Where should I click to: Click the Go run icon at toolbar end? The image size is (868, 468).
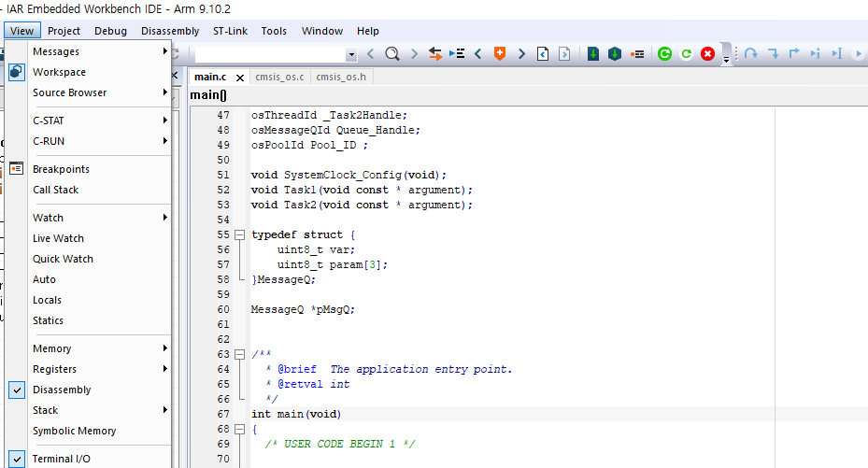pyautogui.click(x=859, y=53)
